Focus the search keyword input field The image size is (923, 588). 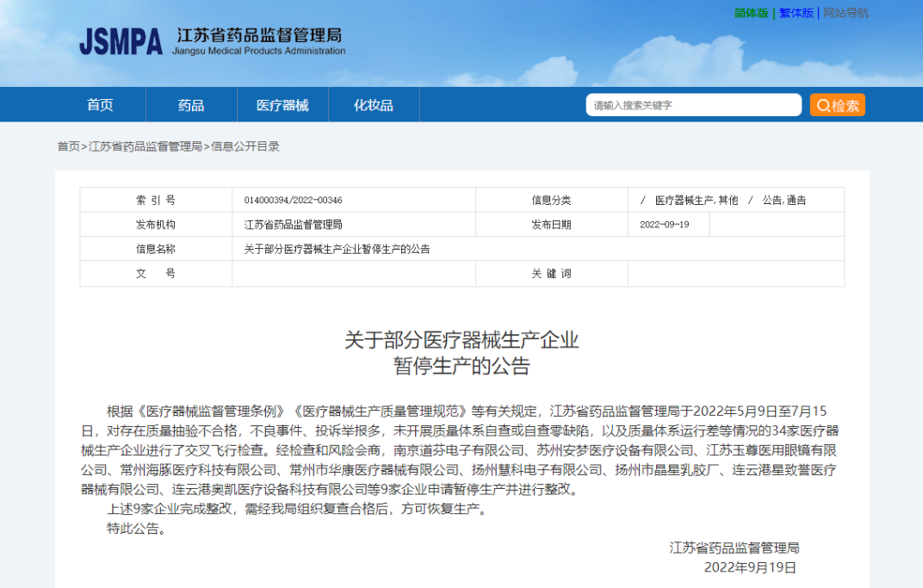tap(693, 105)
